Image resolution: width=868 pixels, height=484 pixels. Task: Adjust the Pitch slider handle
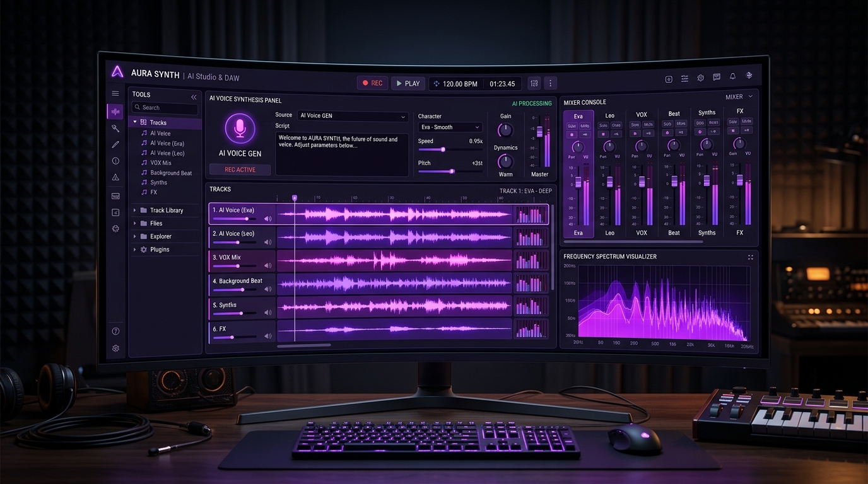[x=452, y=171]
